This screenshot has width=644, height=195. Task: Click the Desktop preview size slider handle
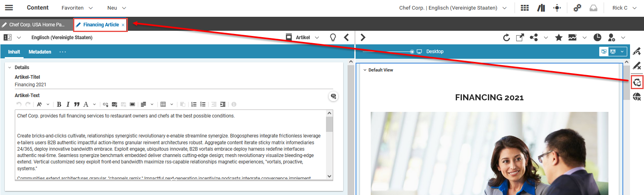click(412, 52)
